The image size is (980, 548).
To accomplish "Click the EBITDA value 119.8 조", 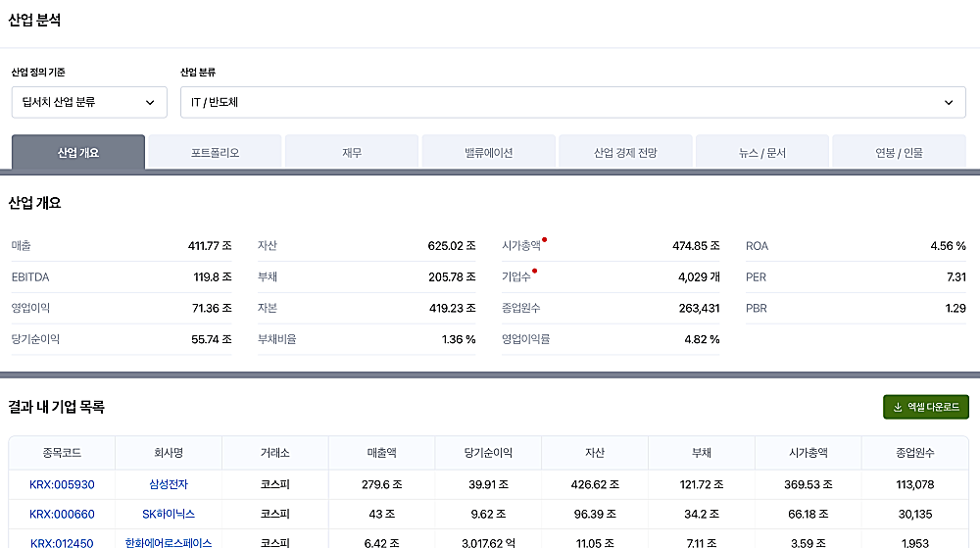I will (x=213, y=276).
